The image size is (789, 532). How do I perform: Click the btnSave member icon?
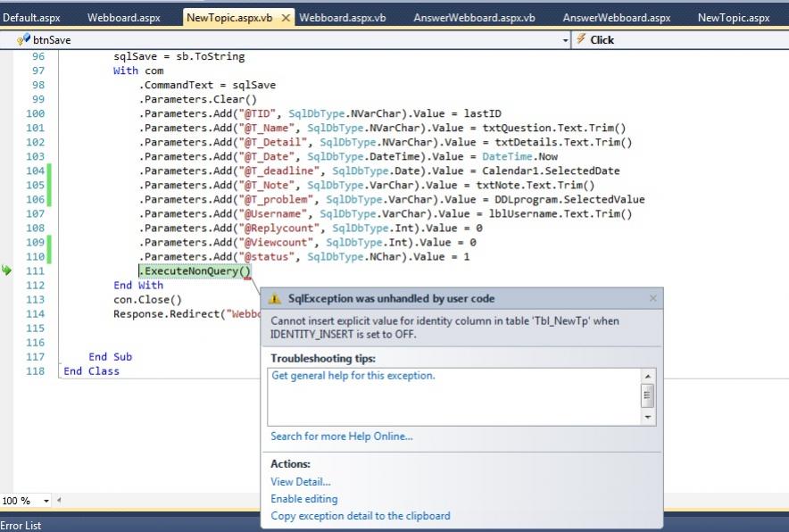coord(23,39)
